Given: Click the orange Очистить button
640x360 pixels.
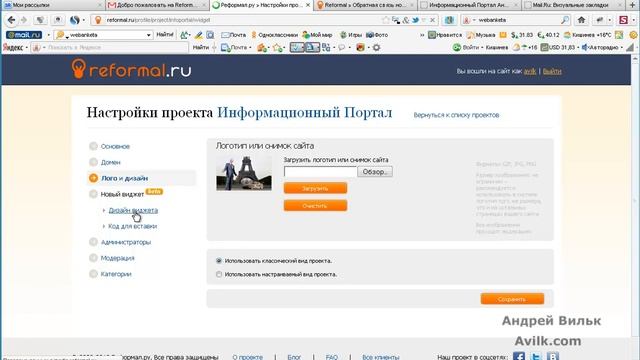Looking at the screenshot, I should [315, 206].
